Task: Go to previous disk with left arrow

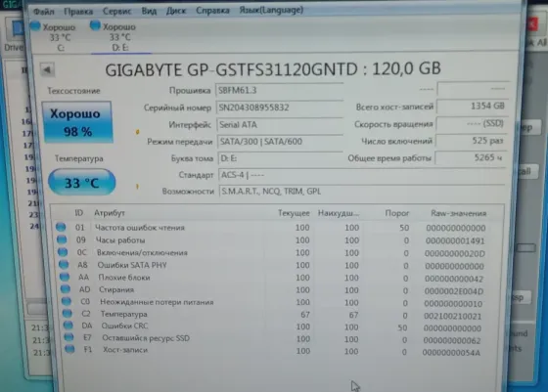Action: tap(47, 69)
